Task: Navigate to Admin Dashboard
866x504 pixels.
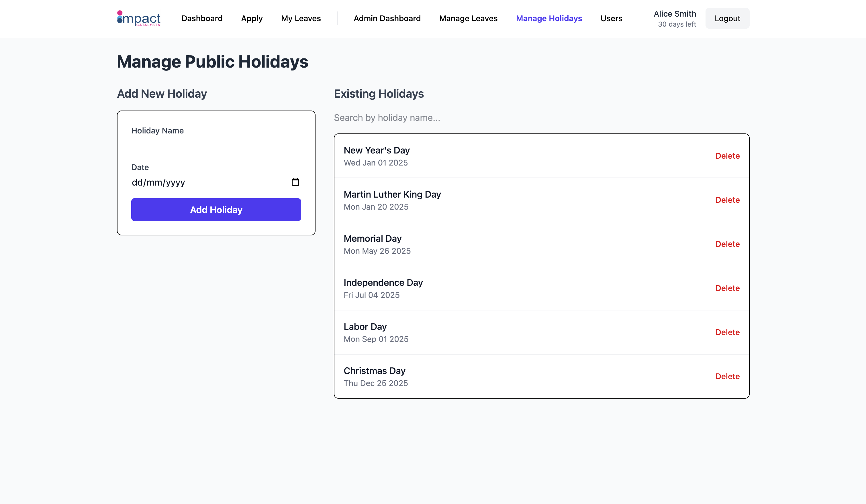Action: (387, 19)
